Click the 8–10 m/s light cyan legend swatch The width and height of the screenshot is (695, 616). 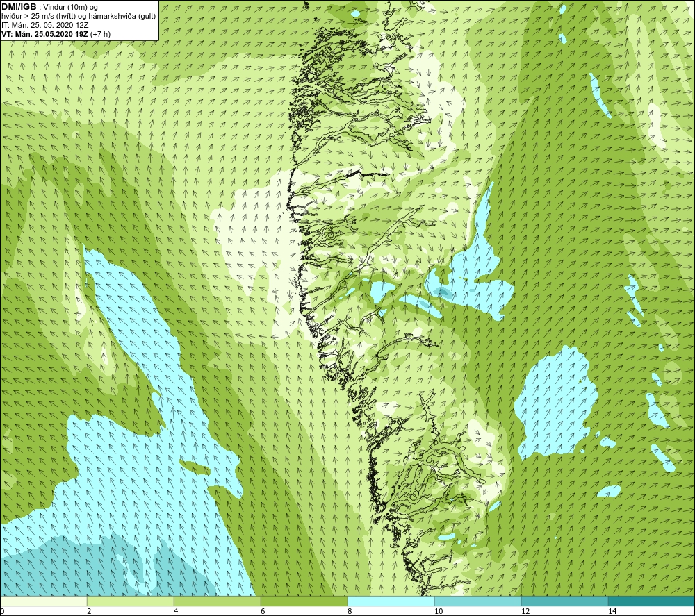(391, 601)
